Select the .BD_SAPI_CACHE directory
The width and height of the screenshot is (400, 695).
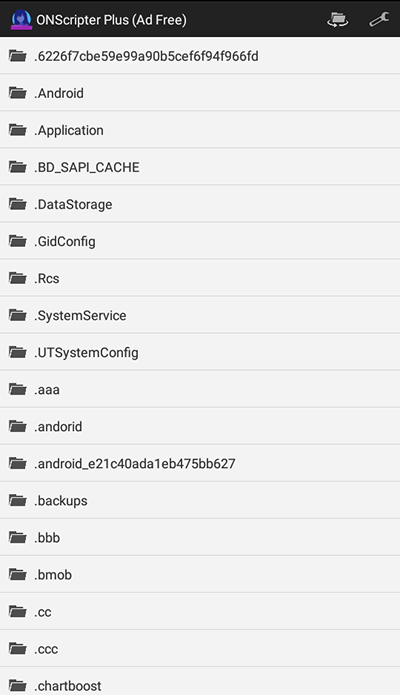200,167
